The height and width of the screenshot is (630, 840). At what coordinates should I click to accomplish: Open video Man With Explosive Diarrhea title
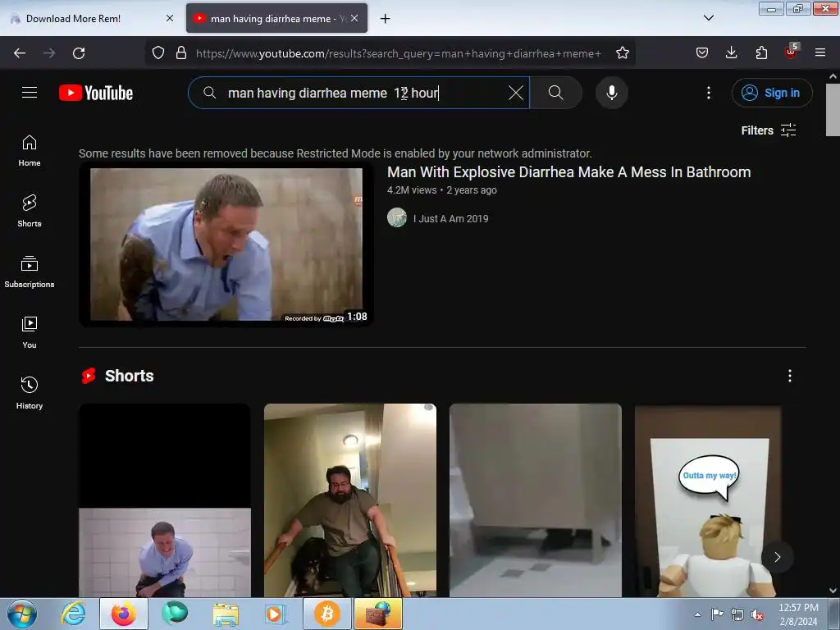click(x=569, y=172)
